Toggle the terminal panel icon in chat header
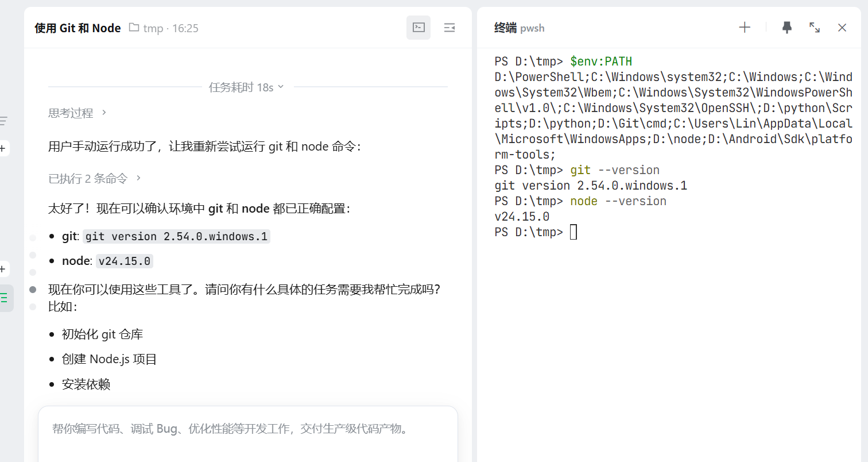The height and width of the screenshot is (462, 868). point(418,28)
